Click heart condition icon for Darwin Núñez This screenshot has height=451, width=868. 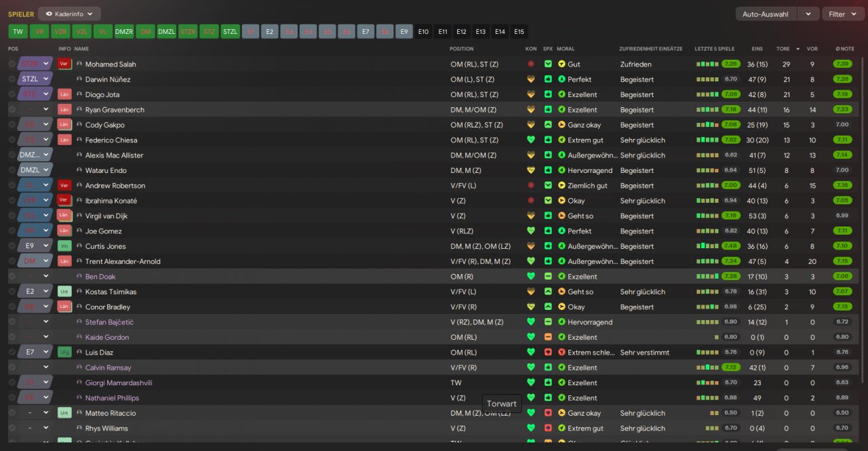[x=531, y=79]
